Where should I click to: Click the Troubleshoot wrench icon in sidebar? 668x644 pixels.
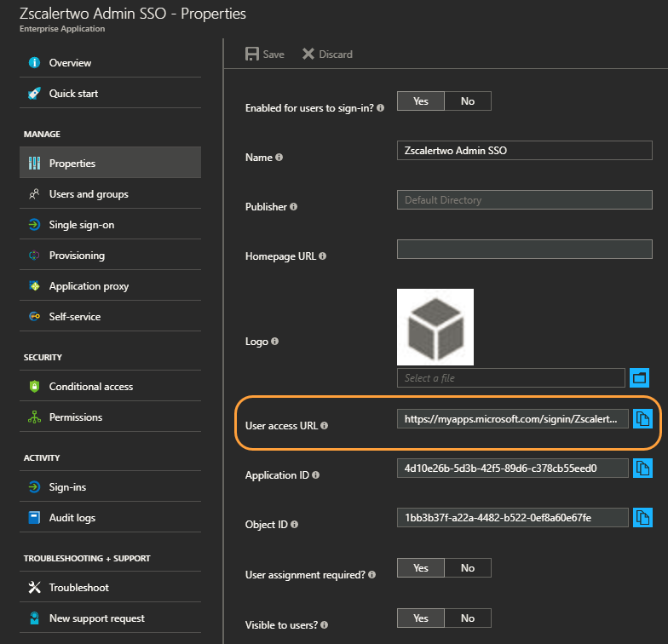coord(34,588)
